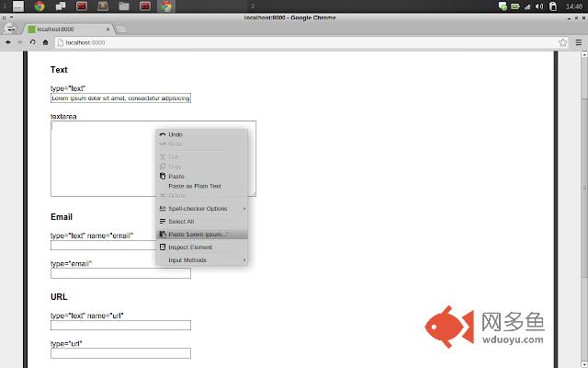Open a new tab with the new-tab button
The height and width of the screenshot is (368, 588).
pyautogui.click(x=120, y=29)
